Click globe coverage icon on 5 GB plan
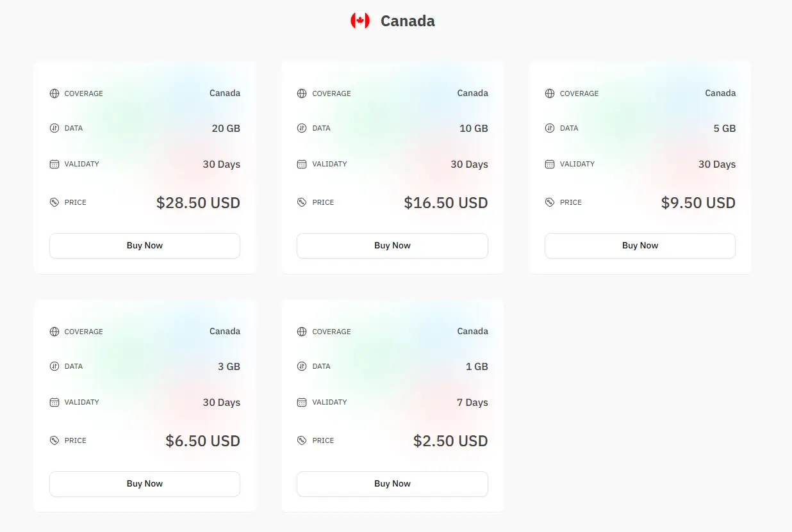792x532 pixels. (550, 93)
